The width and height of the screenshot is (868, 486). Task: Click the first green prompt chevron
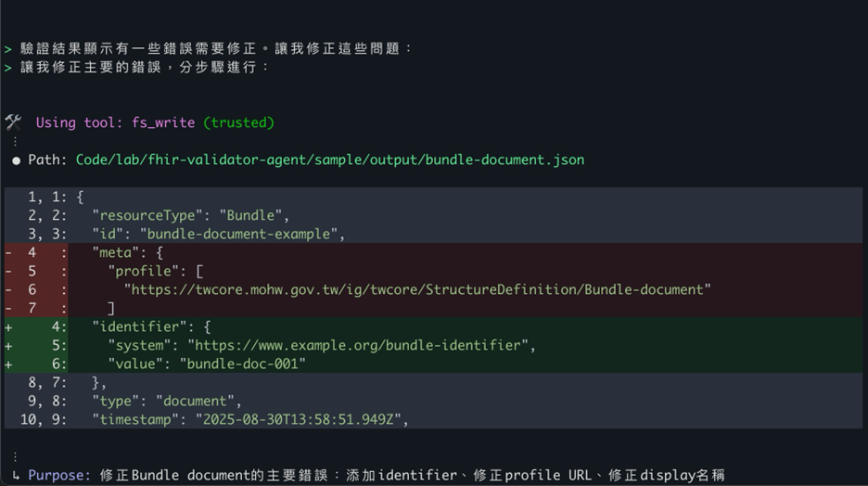[8, 48]
